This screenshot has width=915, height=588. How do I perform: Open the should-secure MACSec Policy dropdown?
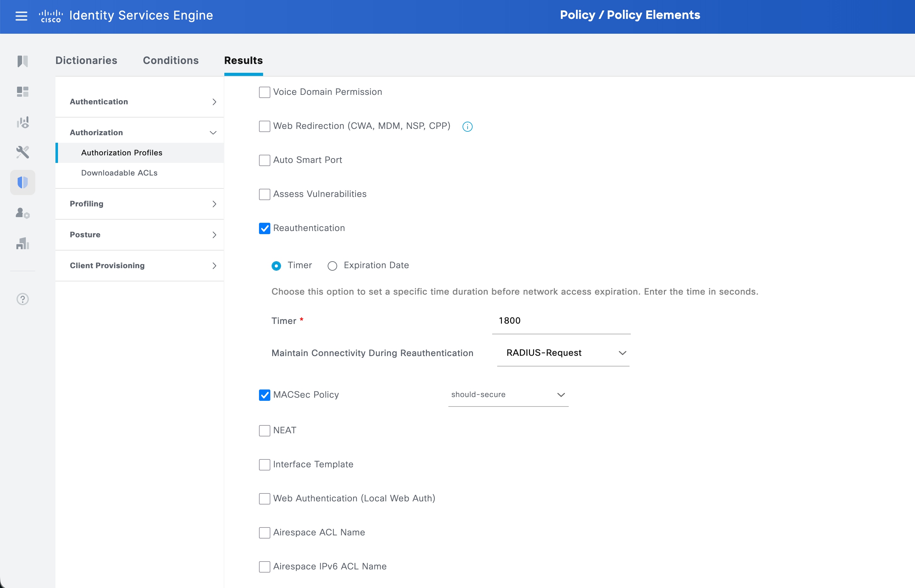pos(508,395)
